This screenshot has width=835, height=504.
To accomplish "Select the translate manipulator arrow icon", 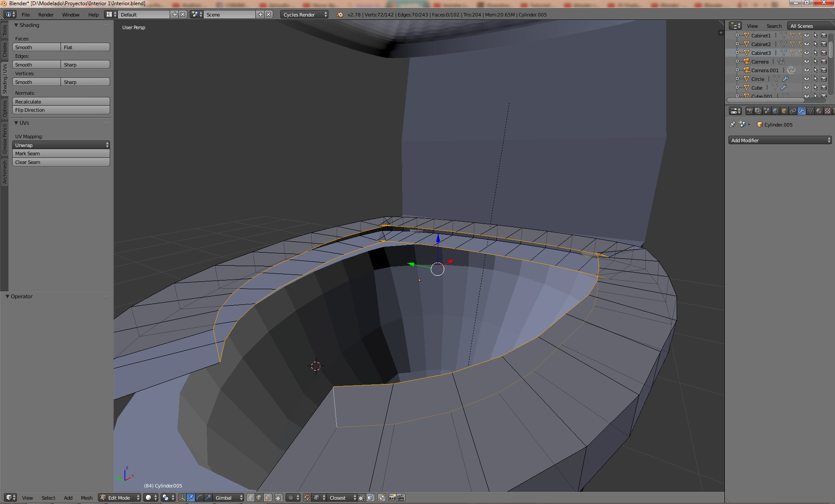I will [x=191, y=497].
